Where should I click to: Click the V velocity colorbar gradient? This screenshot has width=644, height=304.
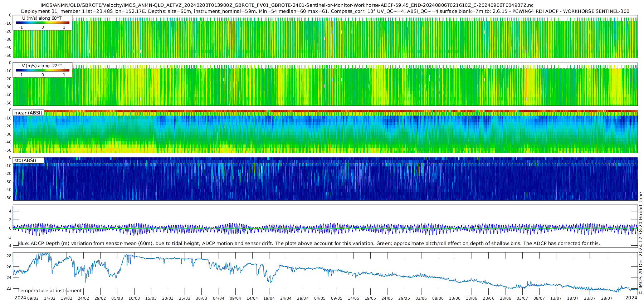tap(43, 70)
